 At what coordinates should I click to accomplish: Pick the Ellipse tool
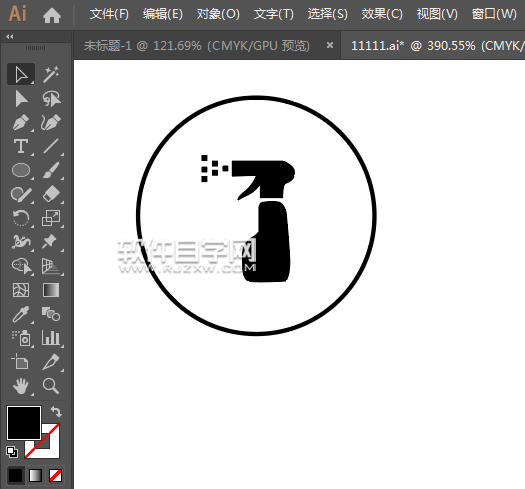(x=21, y=170)
